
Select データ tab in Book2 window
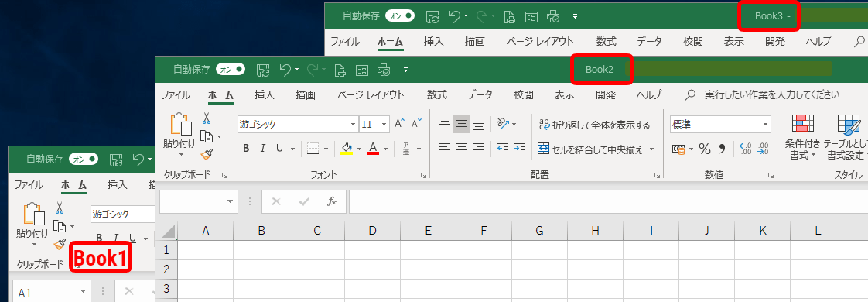(x=480, y=94)
